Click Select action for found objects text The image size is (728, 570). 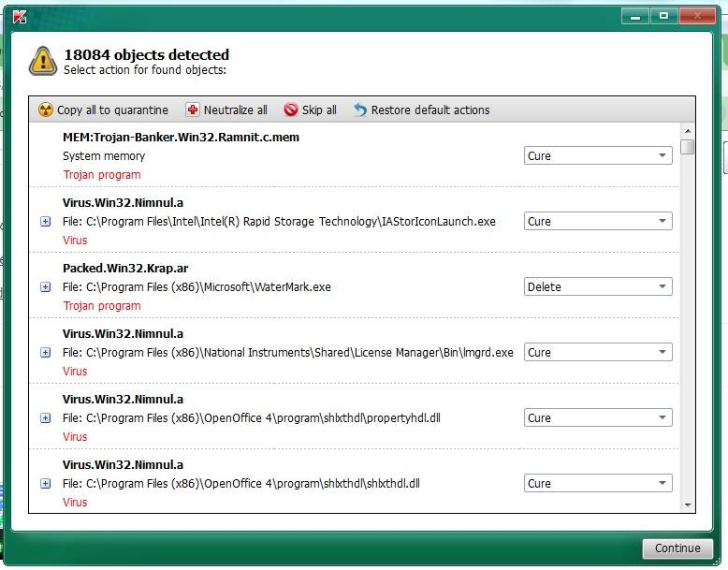pyautogui.click(x=145, y=70)
